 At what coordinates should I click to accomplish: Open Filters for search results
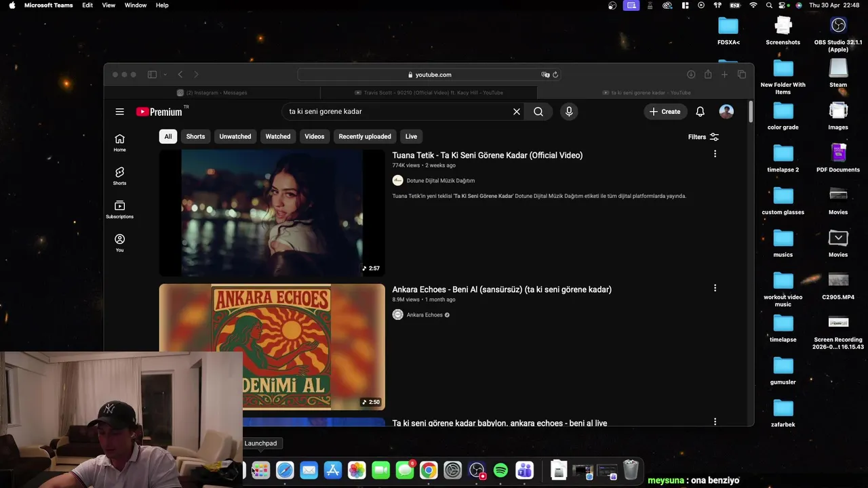703,137
